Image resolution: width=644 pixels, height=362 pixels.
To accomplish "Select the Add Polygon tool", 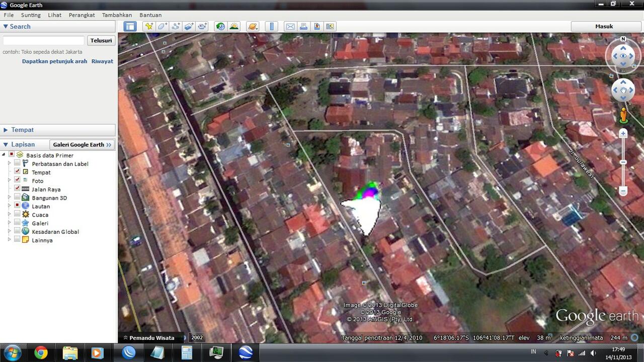I will tap(162, 27).
